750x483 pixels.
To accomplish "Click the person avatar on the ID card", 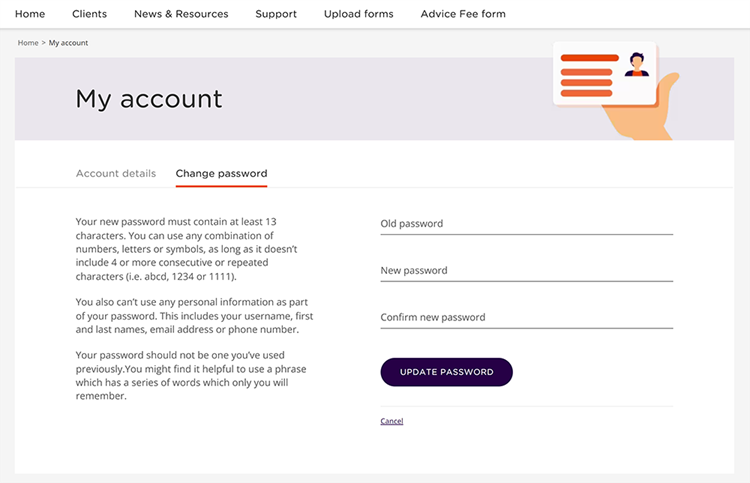I will (636, 65).
